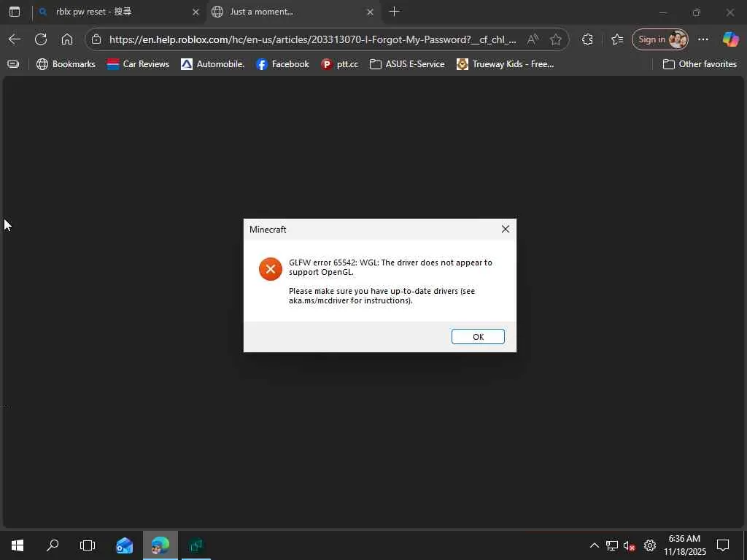Click the aka.ms/mcdriver instructions text

point(382,296)
